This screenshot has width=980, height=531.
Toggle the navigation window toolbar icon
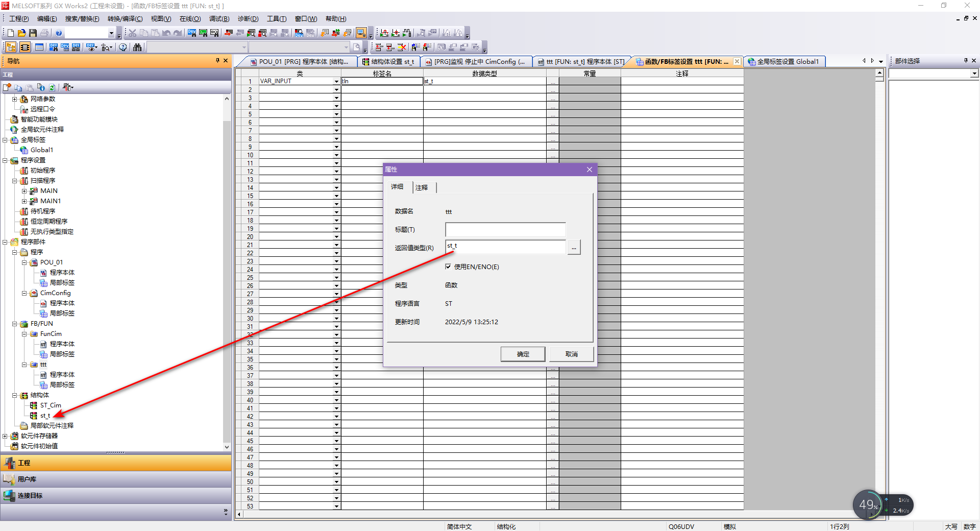[x=11, y=47]
